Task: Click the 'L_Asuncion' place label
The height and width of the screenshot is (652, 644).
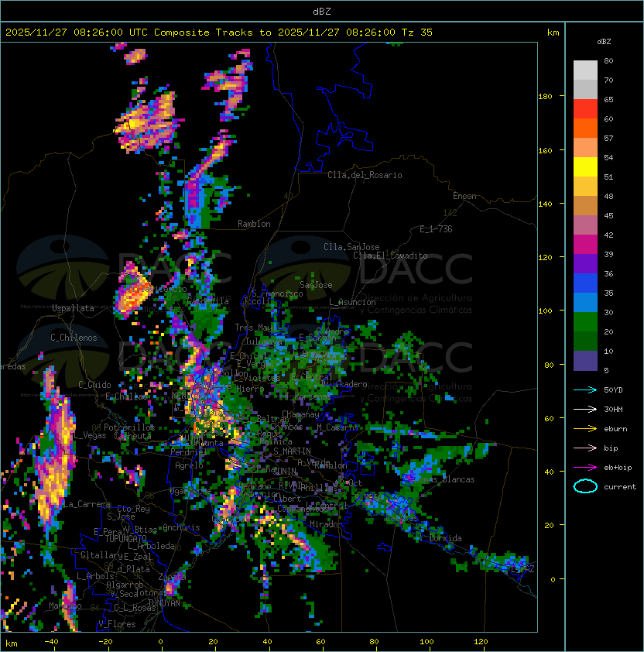Action: point(352,302)
